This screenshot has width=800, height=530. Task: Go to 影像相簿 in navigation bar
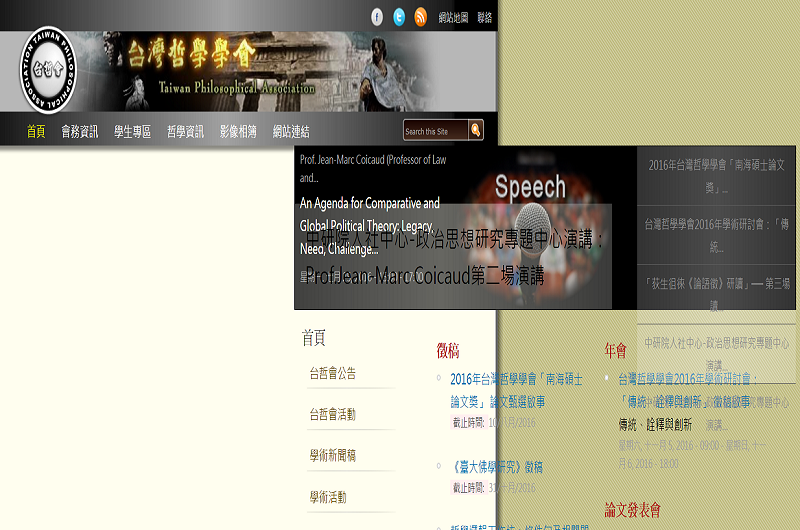click(238, 131)
